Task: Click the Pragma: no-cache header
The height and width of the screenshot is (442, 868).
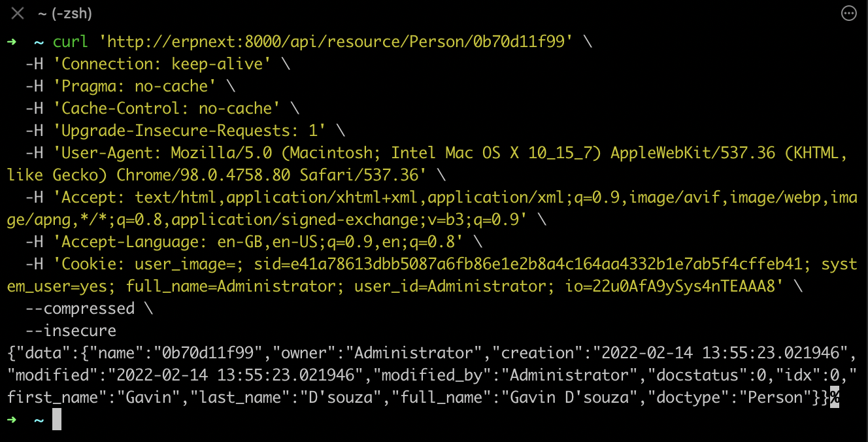Action: click(x=139, y=86)
